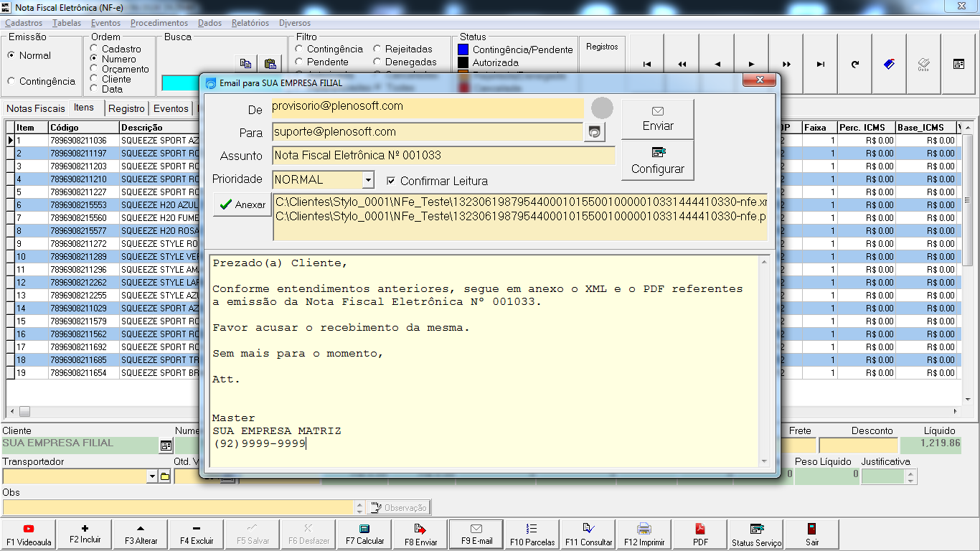The image size is (980, 551).
Task: Switch to the Eventos tab
Action: (x=171, y=108)
